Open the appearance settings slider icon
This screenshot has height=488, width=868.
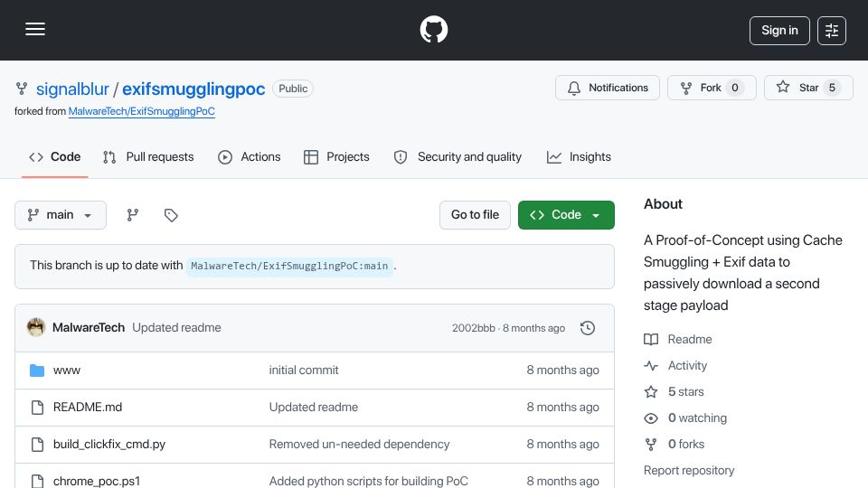[x=832, y=31]
